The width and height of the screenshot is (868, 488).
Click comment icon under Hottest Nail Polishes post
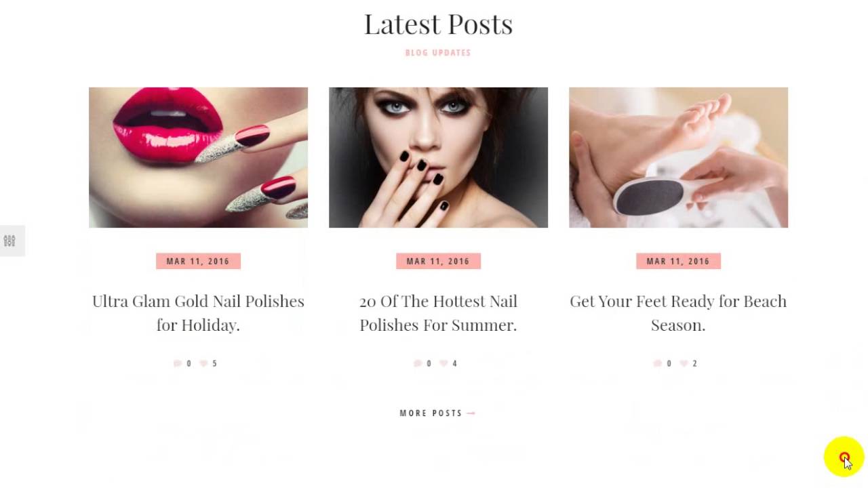point(418,363)
